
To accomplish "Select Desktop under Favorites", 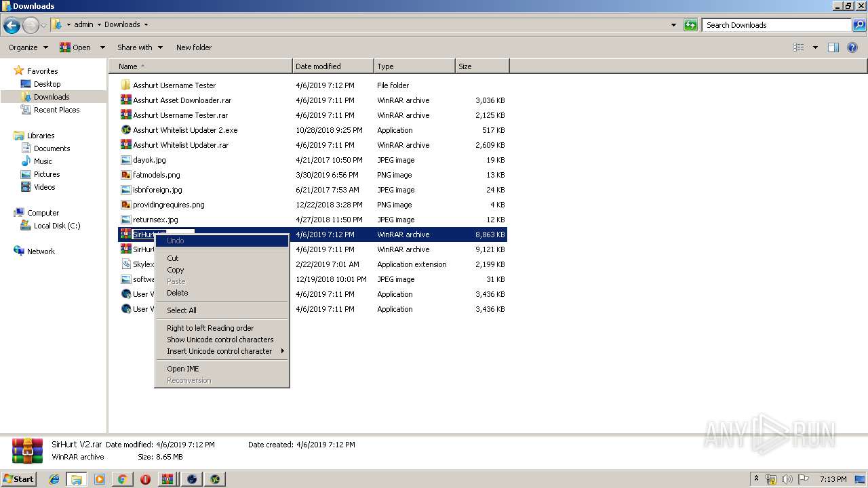I will pos(47,84).
